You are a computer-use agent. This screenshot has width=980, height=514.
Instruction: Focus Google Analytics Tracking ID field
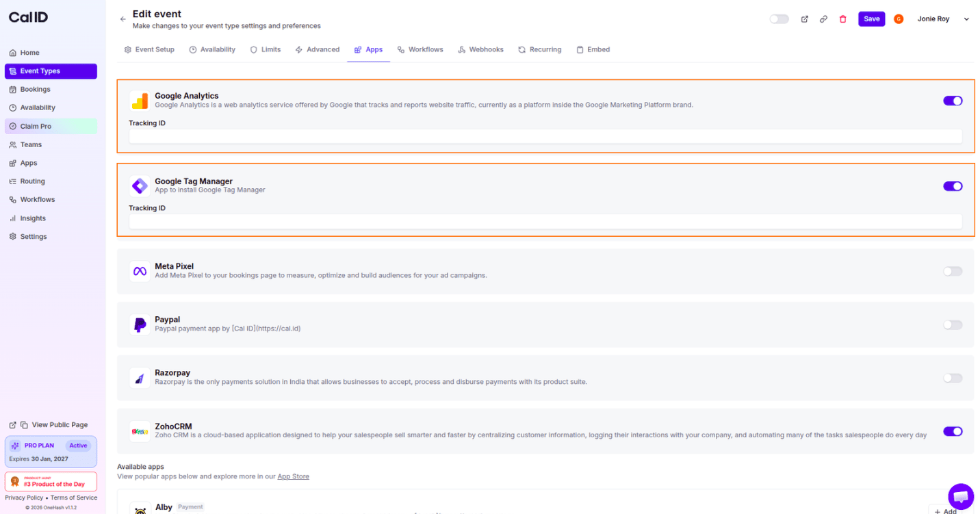click(545, 136)
